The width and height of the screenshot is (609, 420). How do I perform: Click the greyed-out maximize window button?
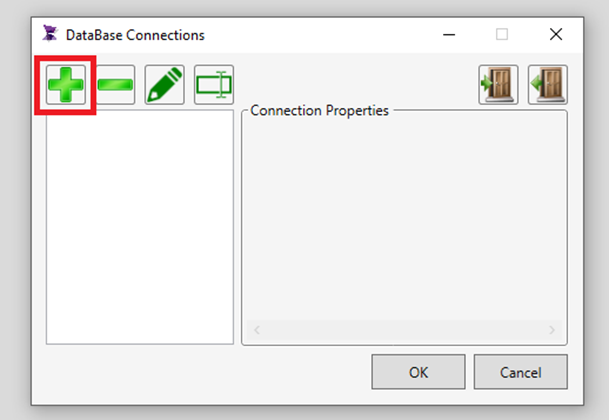[x=502, y=35]
